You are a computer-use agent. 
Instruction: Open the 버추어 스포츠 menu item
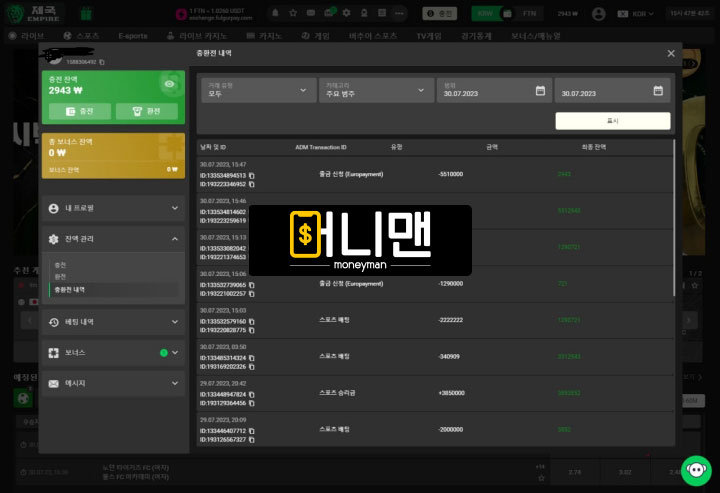pyautogui.click(x=373, y=36)
